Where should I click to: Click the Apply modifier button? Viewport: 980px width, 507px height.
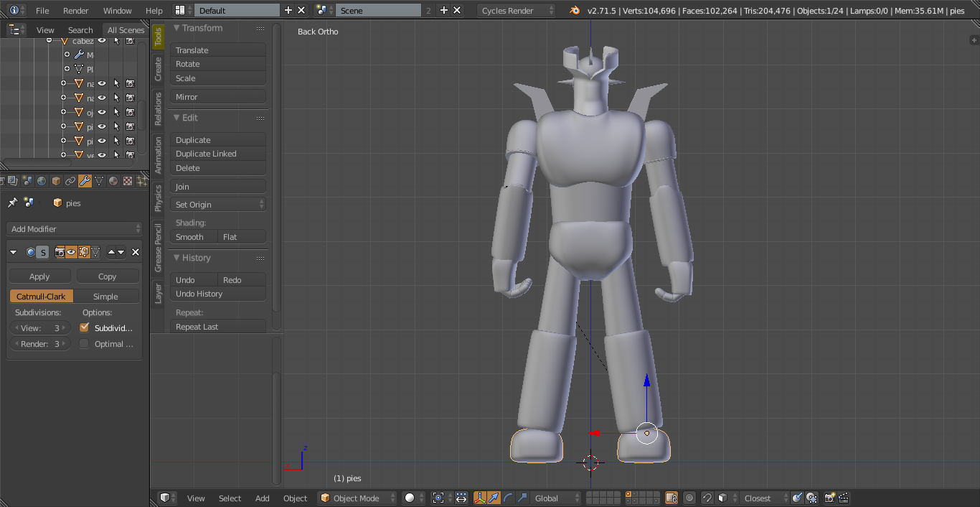click(x=39, y=276)
